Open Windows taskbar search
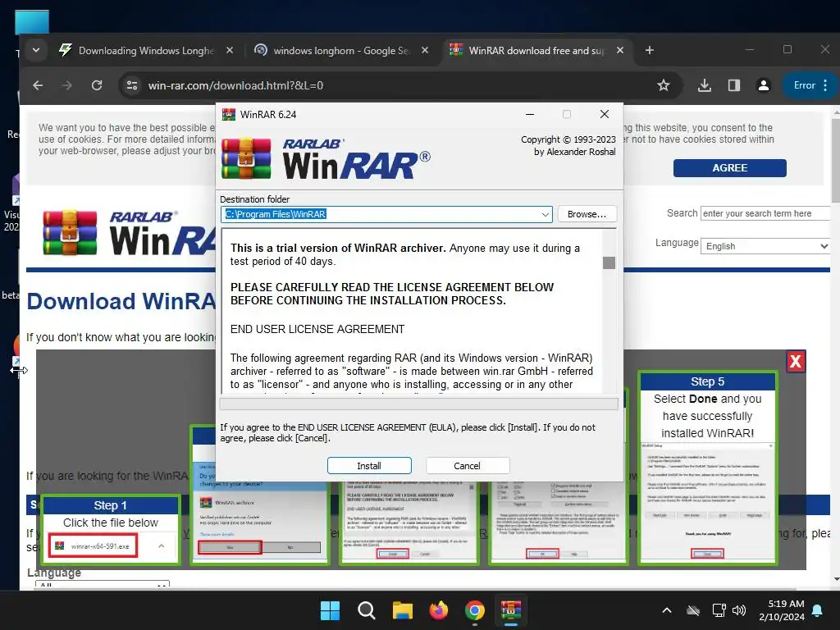 click(x=367, y=610)
